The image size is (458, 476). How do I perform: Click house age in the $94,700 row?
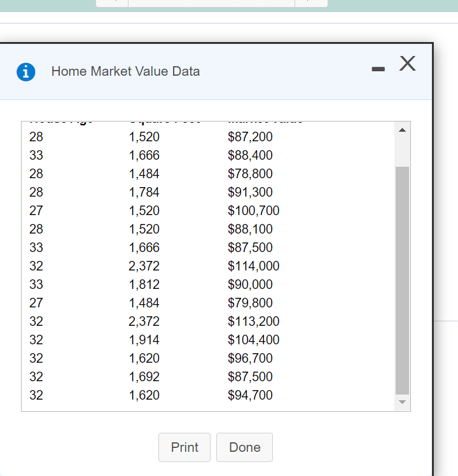point(36,395)
